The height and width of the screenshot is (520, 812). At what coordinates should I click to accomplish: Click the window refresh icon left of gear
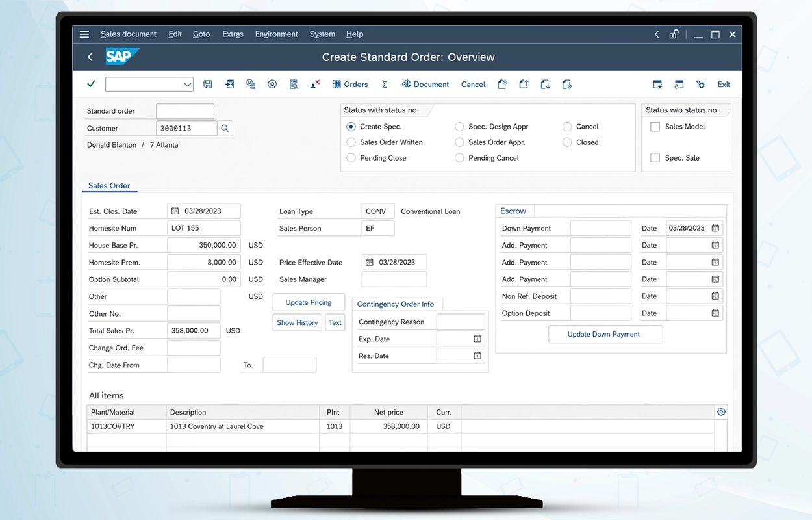(x=679, y=84)
